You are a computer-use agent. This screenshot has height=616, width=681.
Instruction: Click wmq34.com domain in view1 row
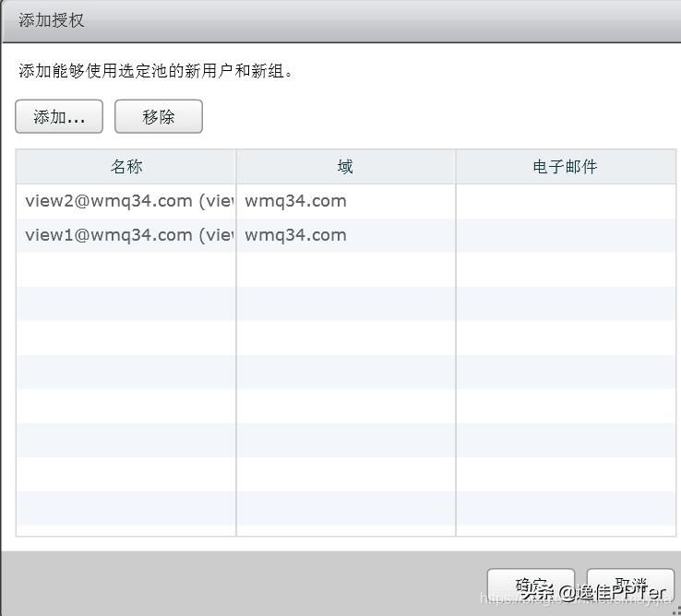(346, 235)
